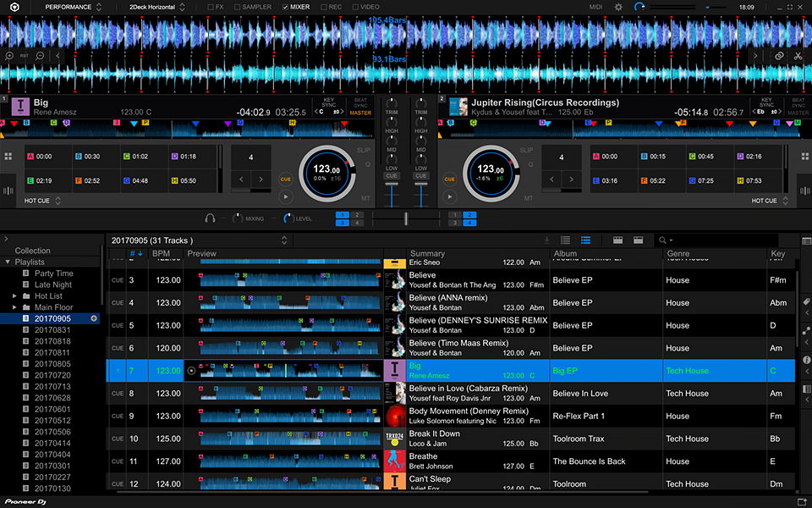Expand the Hot List folder
Viewport: 812px width, 508px height.
[x=14, y=296]
